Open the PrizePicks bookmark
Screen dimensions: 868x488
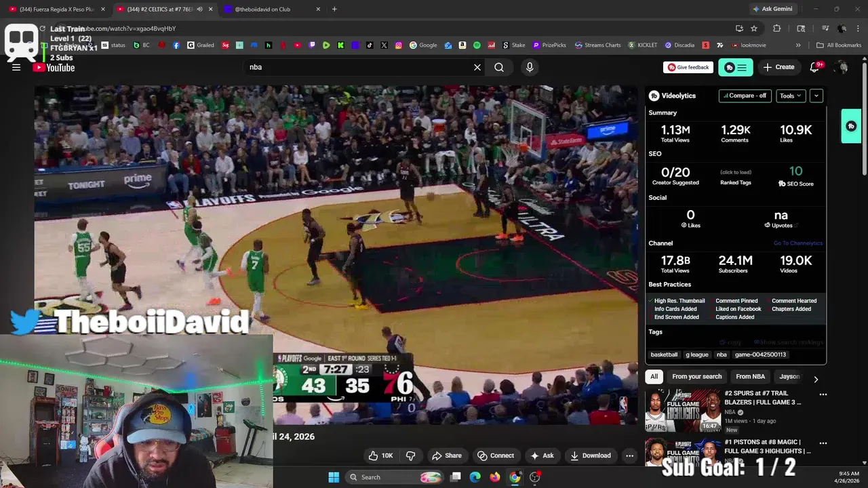(549, 45)
